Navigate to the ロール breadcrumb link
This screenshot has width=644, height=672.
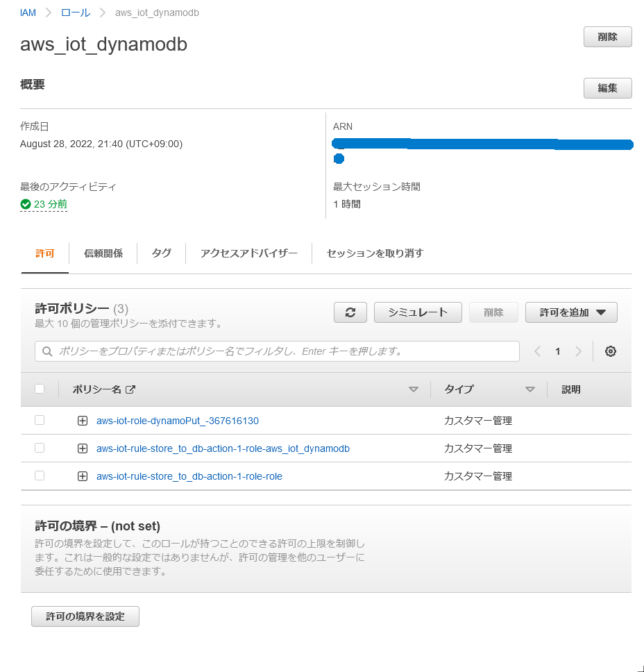(76, 13)
